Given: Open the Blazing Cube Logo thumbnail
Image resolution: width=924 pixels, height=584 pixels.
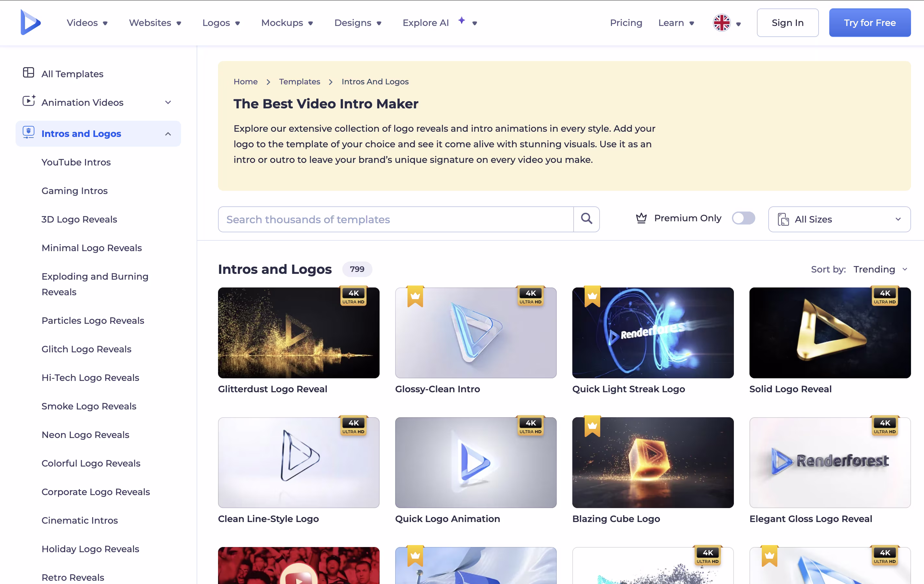Looking at the screenshot, I should [x=653, y=462].
